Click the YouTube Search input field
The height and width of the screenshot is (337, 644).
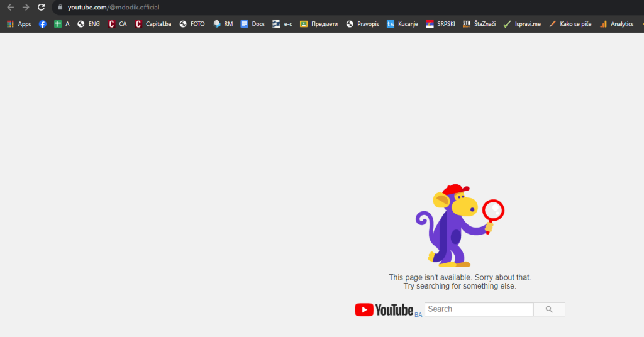pyautogui.click(x=479, y=309)
